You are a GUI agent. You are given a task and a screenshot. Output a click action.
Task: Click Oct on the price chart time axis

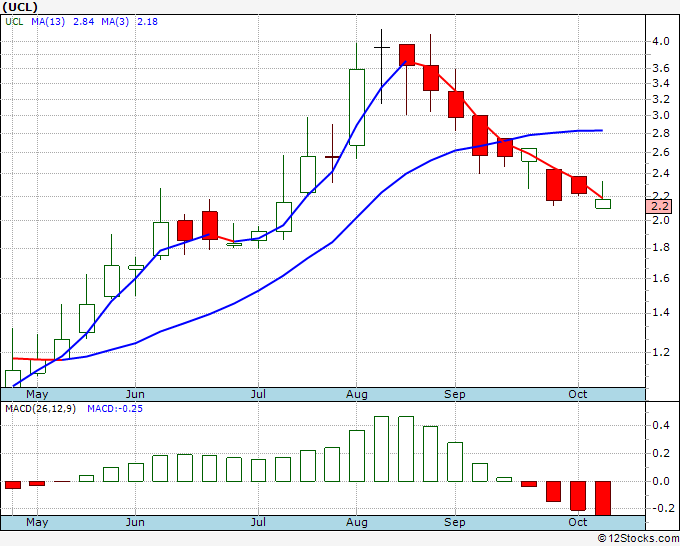point(578,395)
